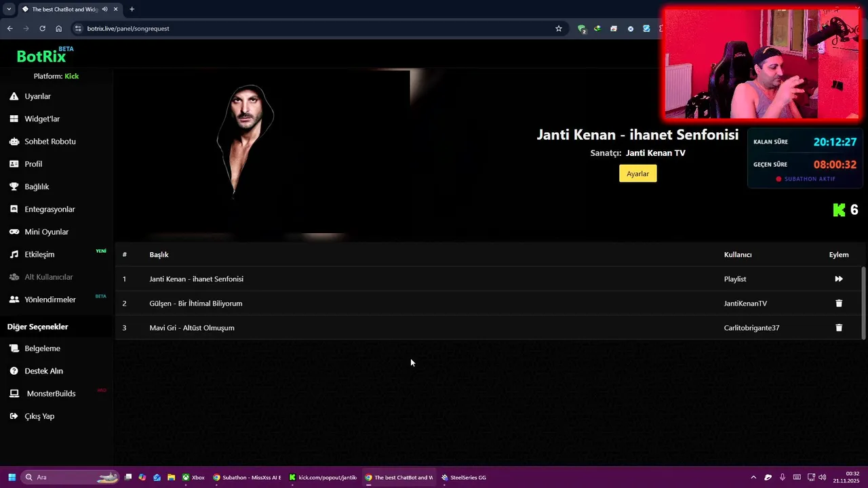Delete Mavi Gri - Altüst Olmuşum song
Image resolution: width=868 pixels, height=488 pixels.
point(839,328)
